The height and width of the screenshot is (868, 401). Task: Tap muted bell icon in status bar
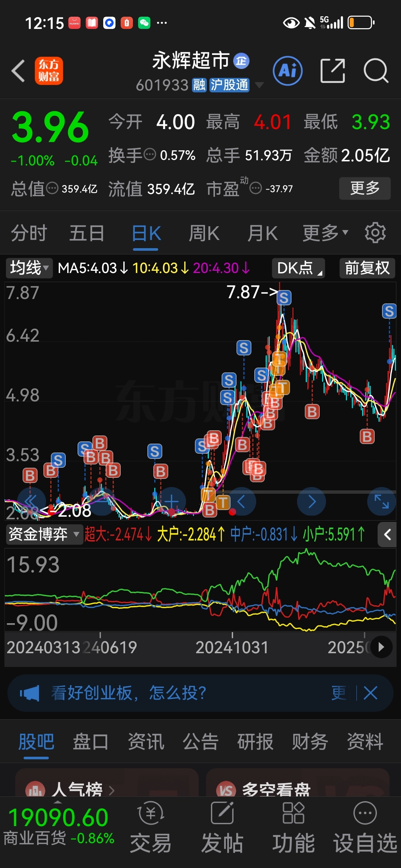(x=310, y=23)
